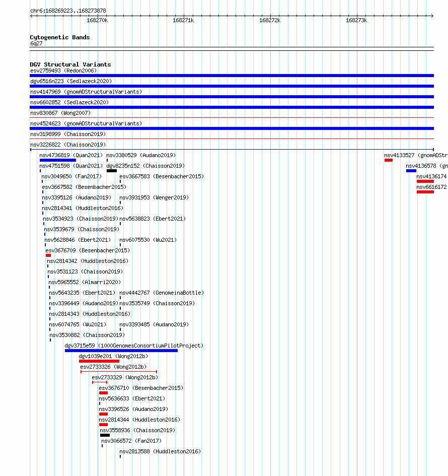Select the red line glyph of esv2733326
The height and width of the screenshot is (476, 448).
119,372
